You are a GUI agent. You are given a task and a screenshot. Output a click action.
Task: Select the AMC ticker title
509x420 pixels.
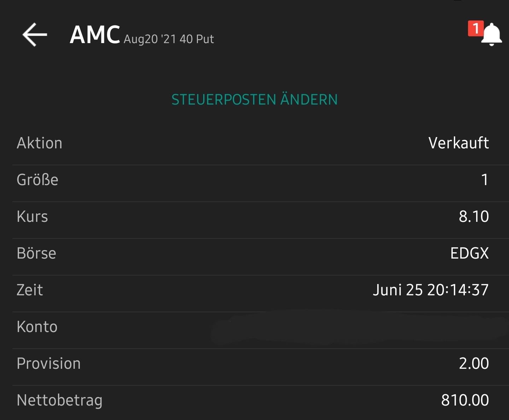pyautogui.click(x=94, y=34)
